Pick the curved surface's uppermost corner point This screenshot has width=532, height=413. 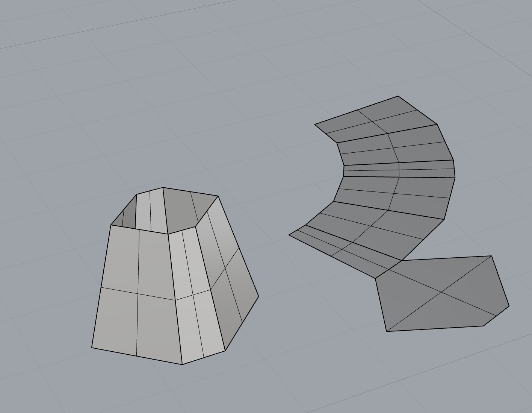point(398,96)
